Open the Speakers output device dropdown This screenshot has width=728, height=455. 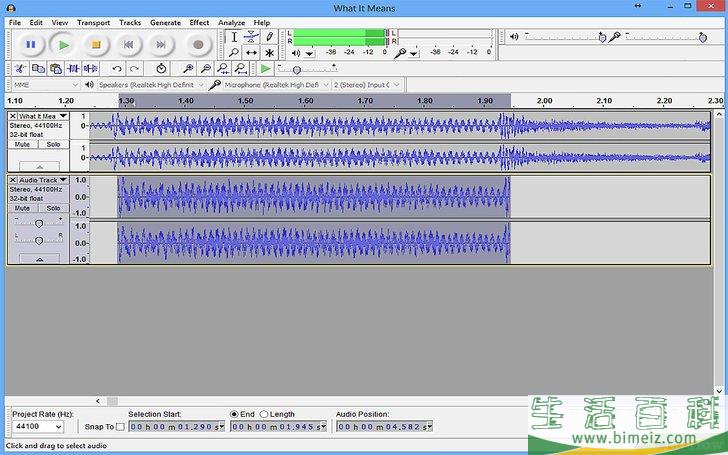pyautogui.click(x=151, y=85)
